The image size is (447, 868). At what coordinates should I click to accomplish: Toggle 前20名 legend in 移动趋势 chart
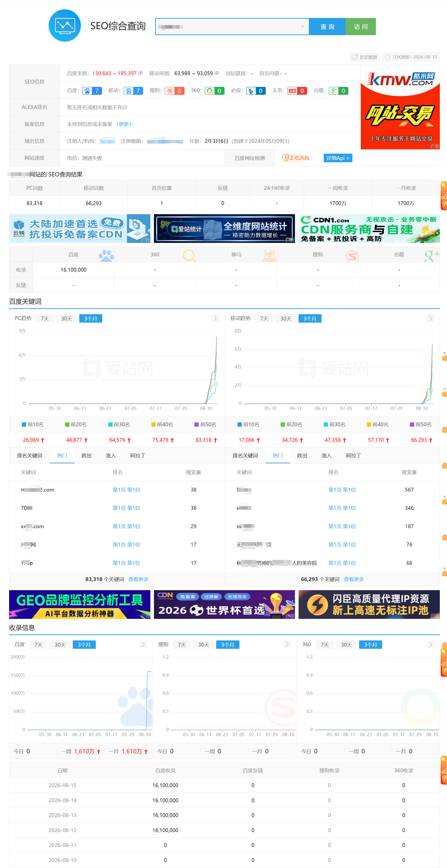(x=292, y=424)
